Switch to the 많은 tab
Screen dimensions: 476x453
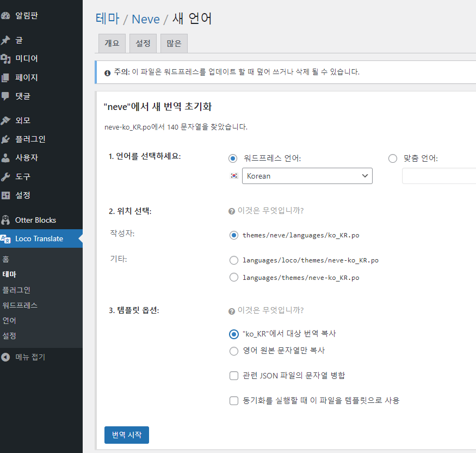(174, 44)
